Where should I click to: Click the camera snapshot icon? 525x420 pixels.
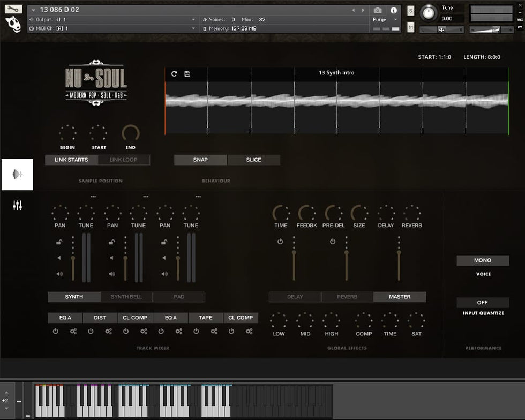tap(378, 10)
